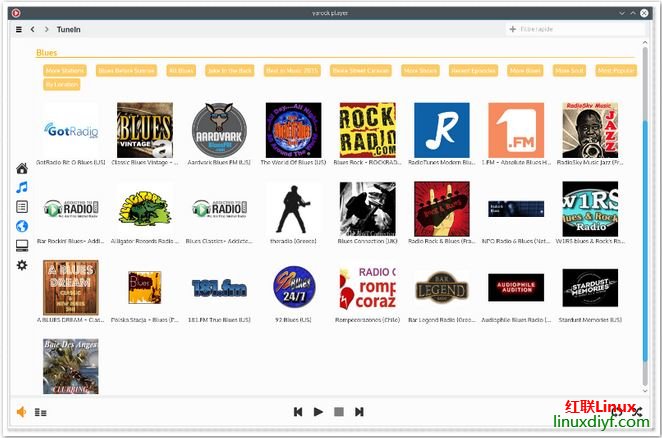Click the More Stations tag
This screenshot has width=662, height=438.
(65, 71)
